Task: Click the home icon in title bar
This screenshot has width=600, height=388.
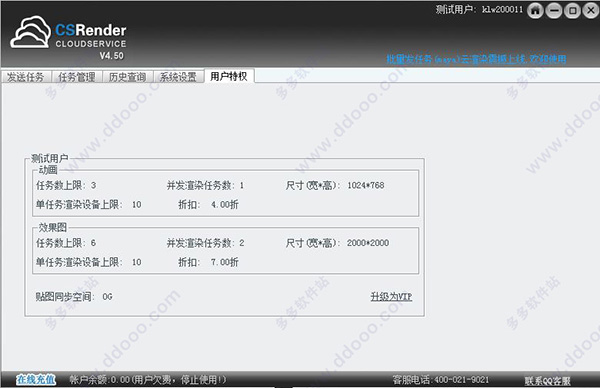Action: (x=535, y=11)
